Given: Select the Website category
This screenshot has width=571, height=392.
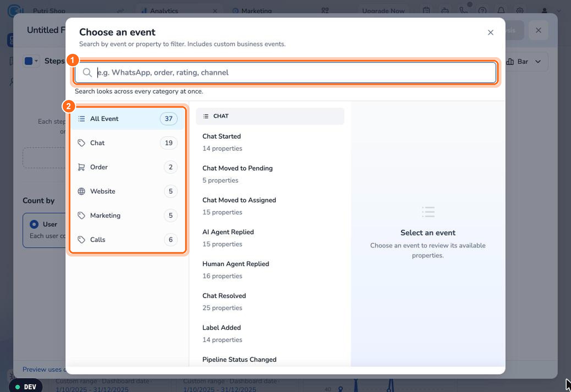Looking at the screenshot, I should tap(128, 191).
